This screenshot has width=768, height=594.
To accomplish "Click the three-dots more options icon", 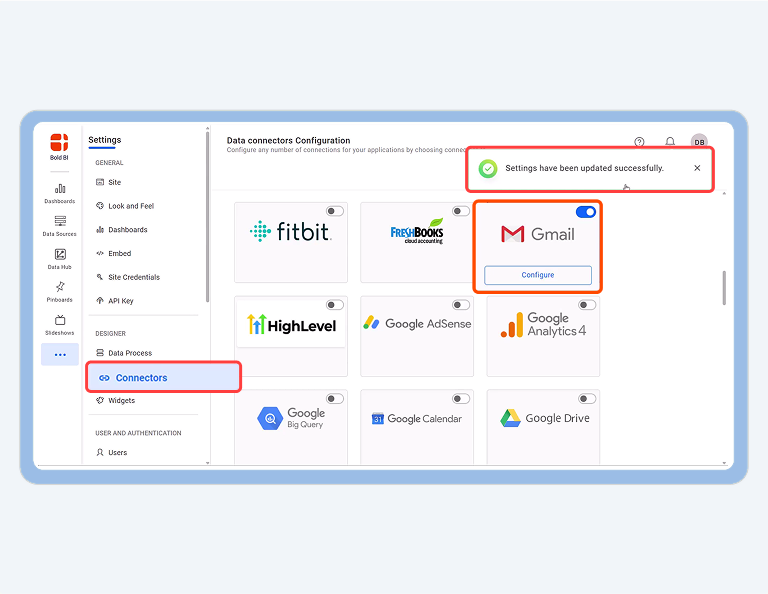I will click(60, 355).
